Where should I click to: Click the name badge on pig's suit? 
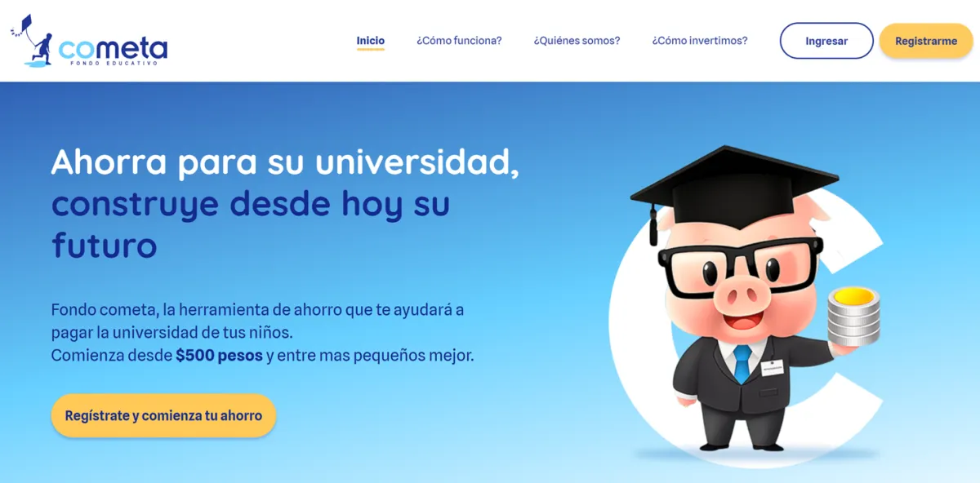771,368
